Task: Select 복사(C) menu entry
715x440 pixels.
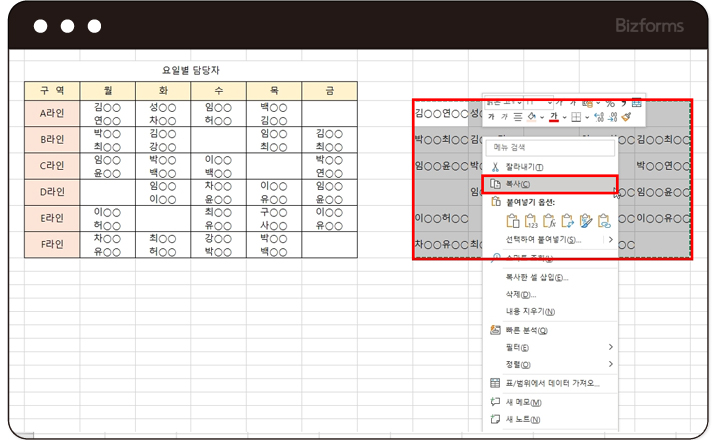Action: click(549, 184)
